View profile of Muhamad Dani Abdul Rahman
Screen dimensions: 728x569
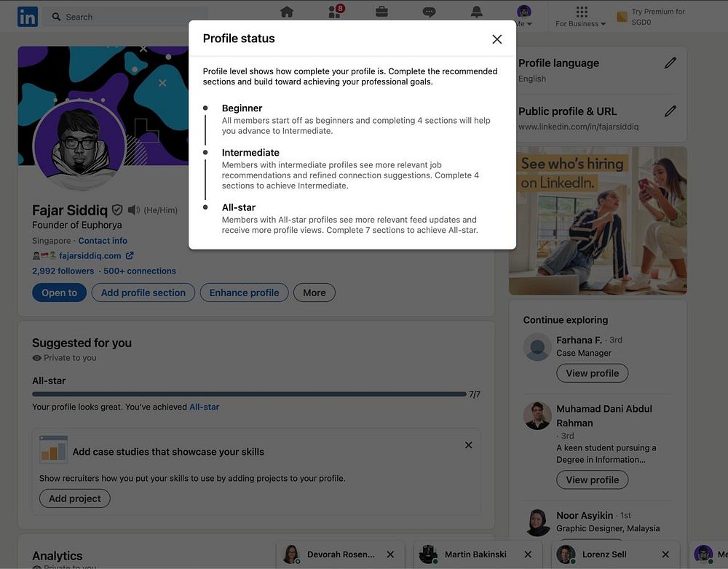point(593,480)
